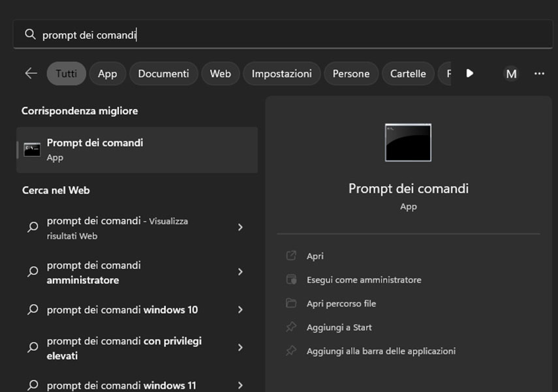
Task: Open the M user account avatar
Action: [x=512, y=74]
